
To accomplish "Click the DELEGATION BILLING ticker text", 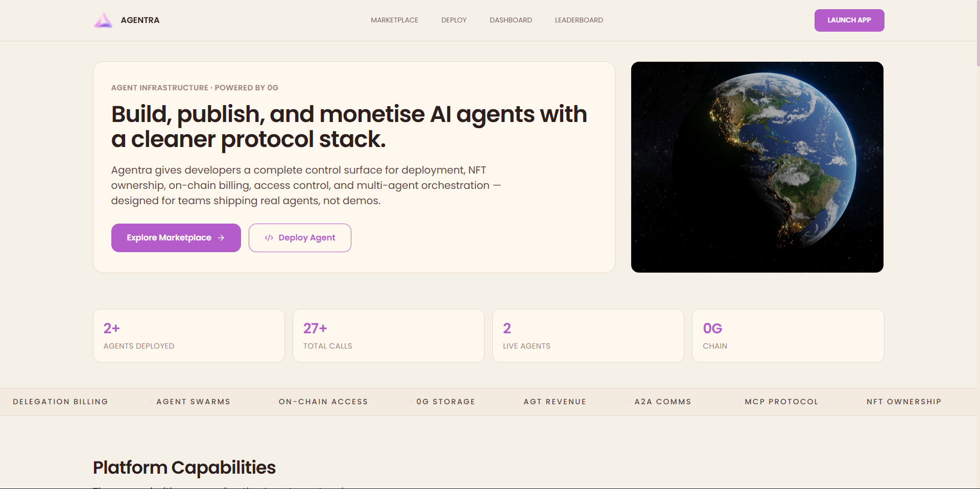I will click(60, 402).
